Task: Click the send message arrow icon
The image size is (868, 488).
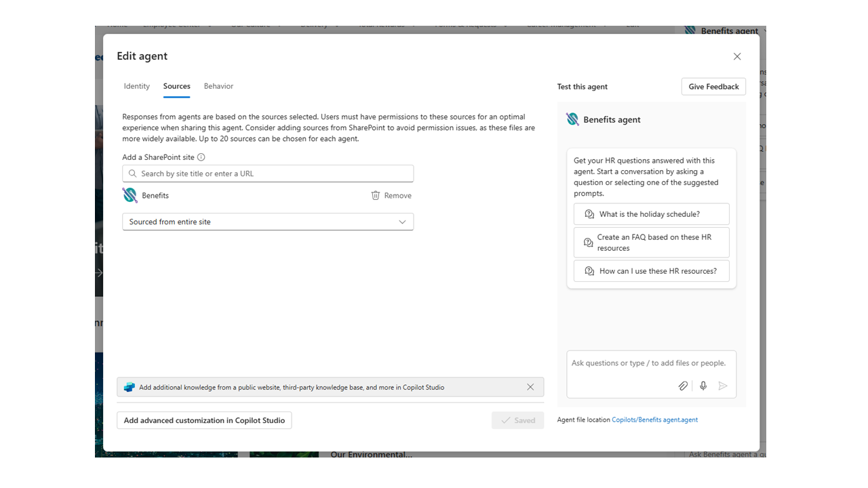Action: click(723, 386)
